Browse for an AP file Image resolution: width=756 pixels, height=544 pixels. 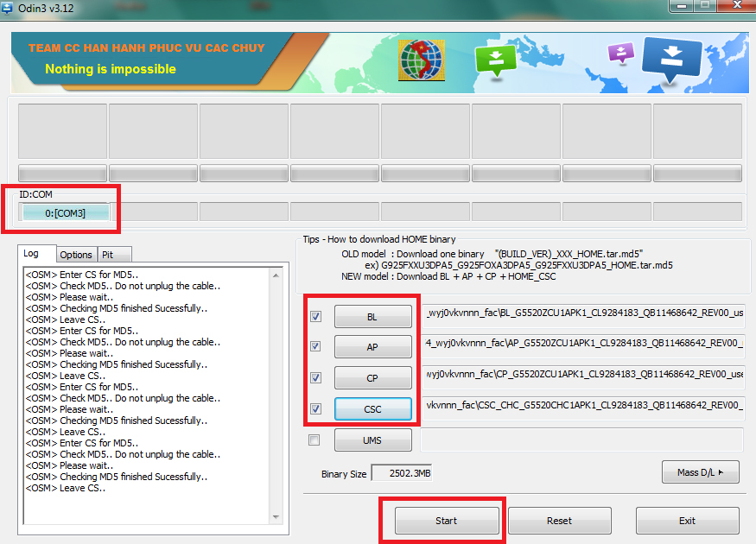pos(372,347)
